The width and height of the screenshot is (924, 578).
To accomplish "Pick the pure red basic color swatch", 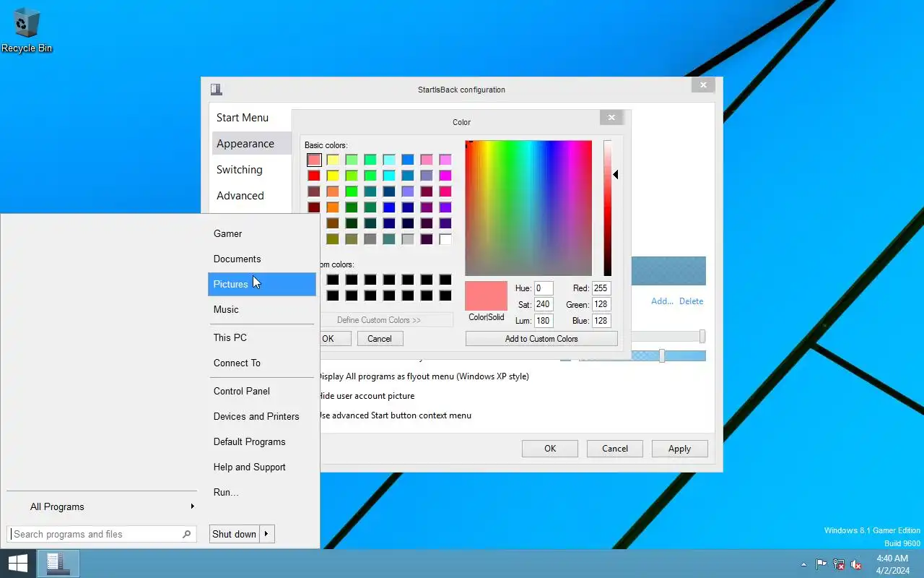I will coord(314,176).
